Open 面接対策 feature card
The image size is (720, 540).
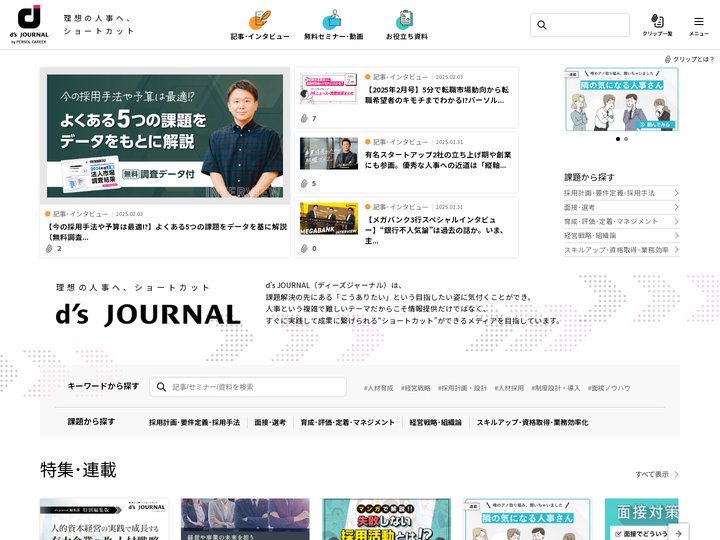tap(641, 519)
